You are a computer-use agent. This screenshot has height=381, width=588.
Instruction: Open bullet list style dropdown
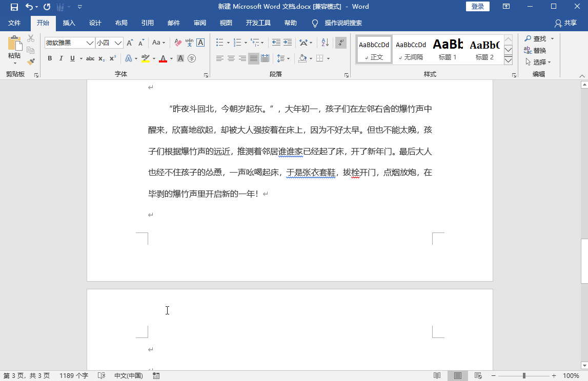(x=228, y=43)
